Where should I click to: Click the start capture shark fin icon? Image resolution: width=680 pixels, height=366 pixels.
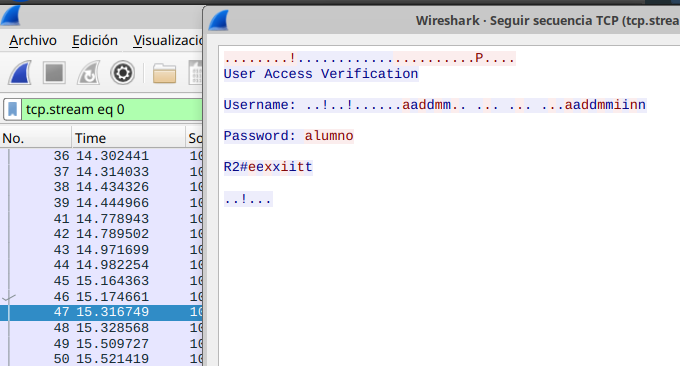tap(20, 72)
